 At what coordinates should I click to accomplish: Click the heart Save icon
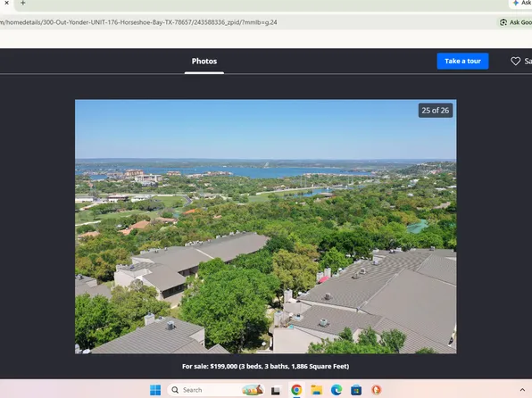515,61
